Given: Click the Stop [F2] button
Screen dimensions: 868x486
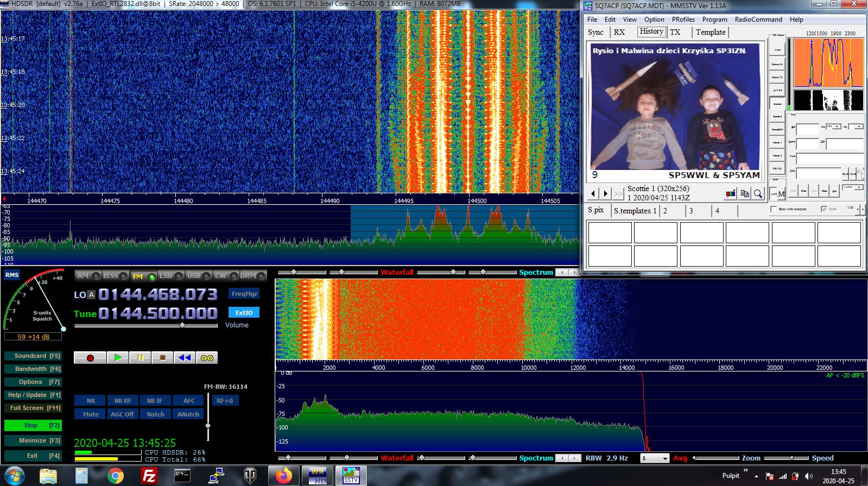Looking at the screenshot, I should [x=33, y=425].
